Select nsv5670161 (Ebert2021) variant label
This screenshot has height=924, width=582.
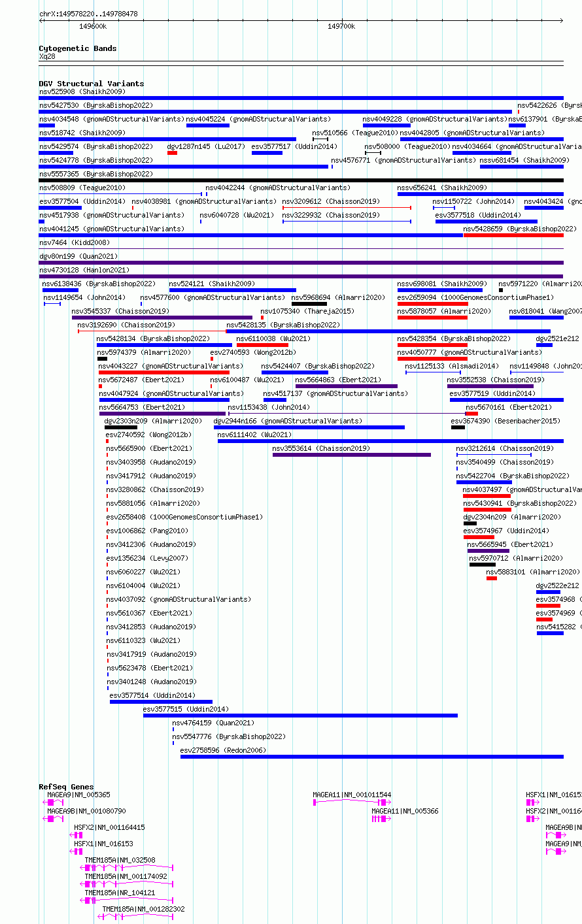pyautogui.click(x=509, y=407)
